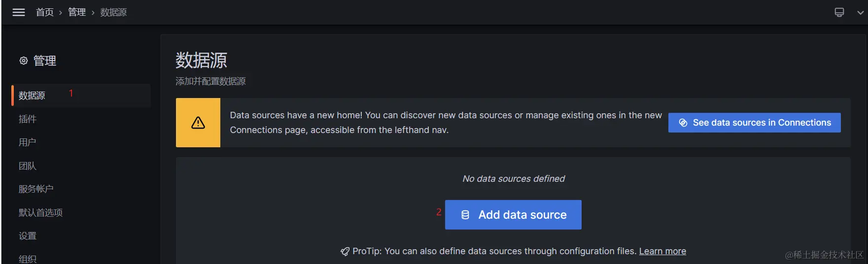Screen dimensions: 868x264
Task: Click See data sources in Connections
Action: coord(755,123)
